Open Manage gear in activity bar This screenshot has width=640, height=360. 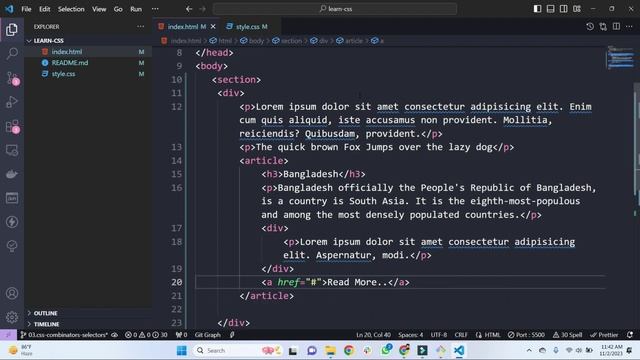point(12,317)
